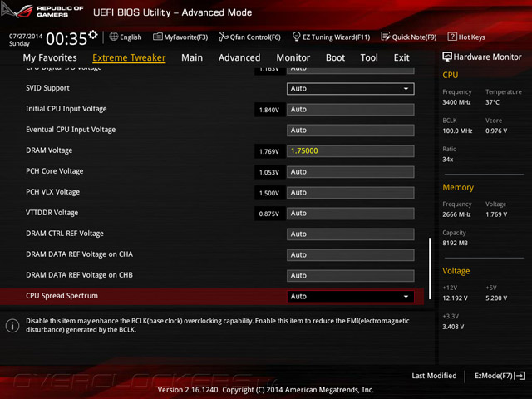Viewport: 532px width, 399px height.
Task: Open the Advanced tab
Action: pyautogui.click(x=239, y=57)
